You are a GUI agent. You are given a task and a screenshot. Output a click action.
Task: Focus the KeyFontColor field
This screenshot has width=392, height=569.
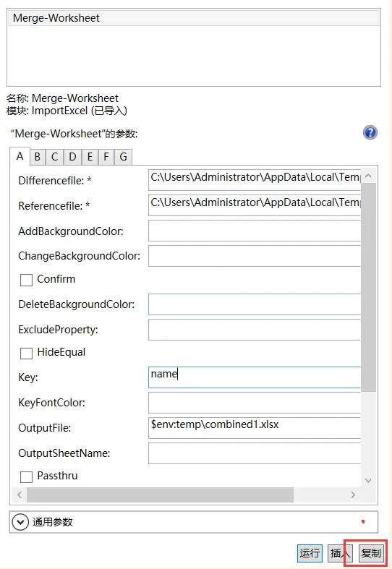pos(255,403)
